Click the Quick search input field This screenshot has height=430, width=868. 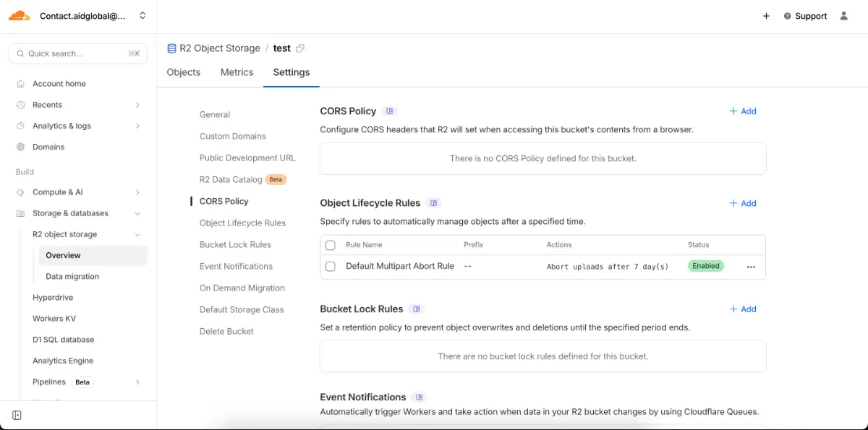(76, 53)
